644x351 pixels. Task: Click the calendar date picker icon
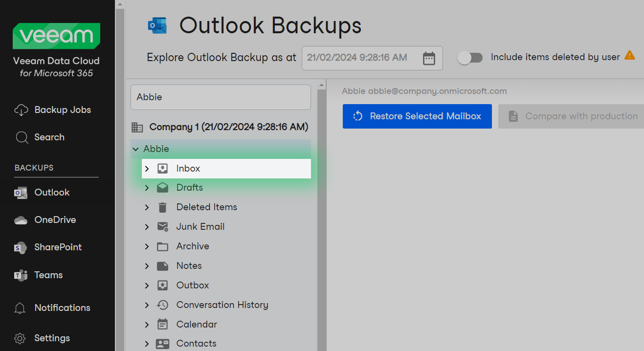point(429,58)
